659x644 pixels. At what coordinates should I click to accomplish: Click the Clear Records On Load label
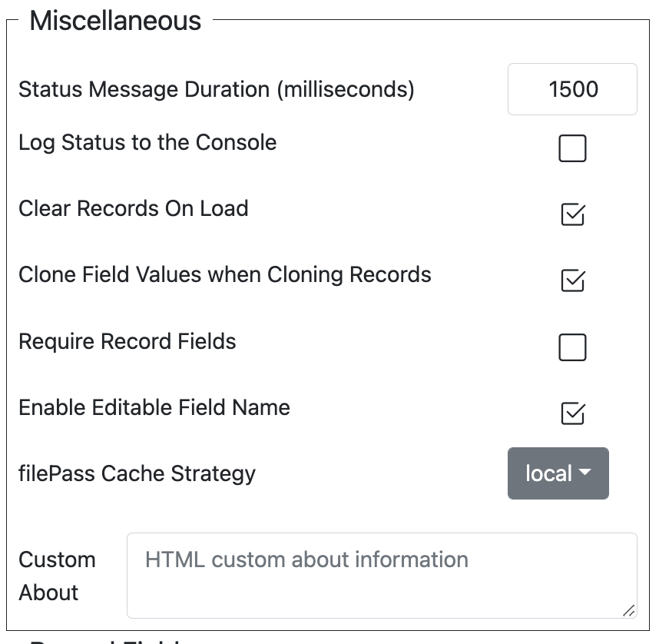click(133, 208)
